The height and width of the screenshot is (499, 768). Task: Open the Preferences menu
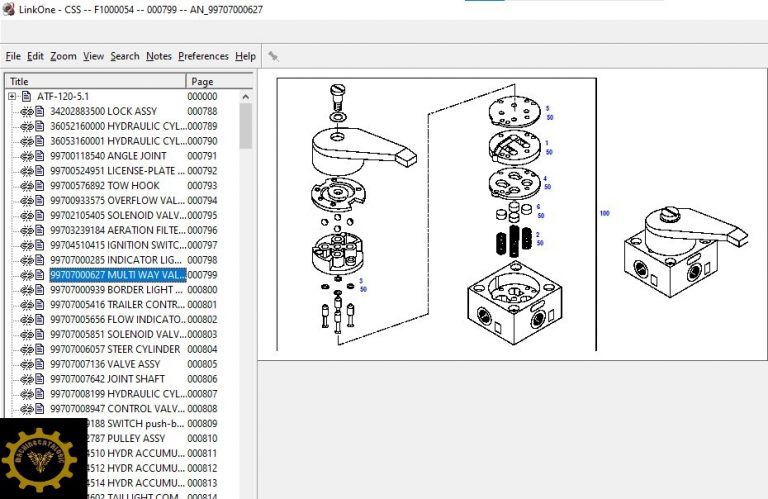[203, 56]
